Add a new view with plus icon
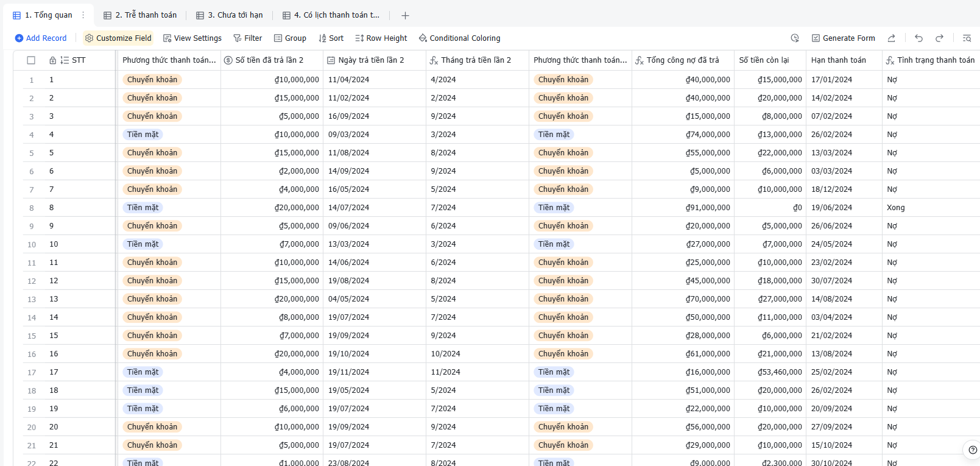 [x=405, y=15]
